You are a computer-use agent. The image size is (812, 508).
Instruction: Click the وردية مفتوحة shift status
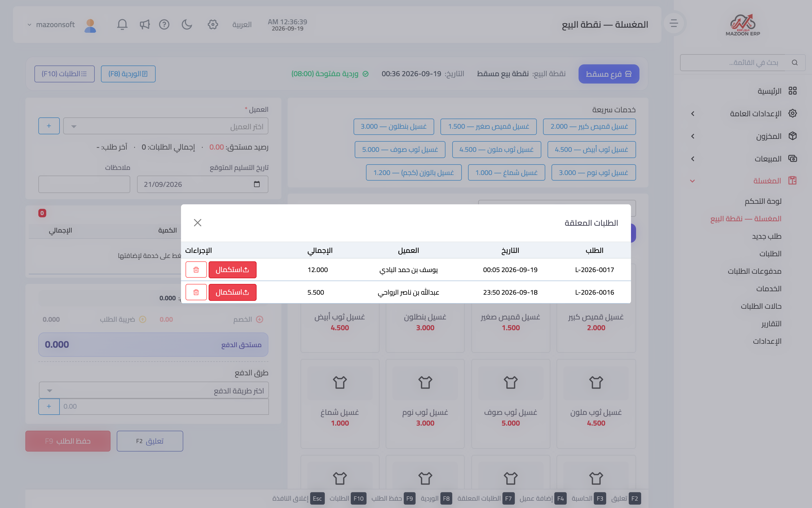330,74
